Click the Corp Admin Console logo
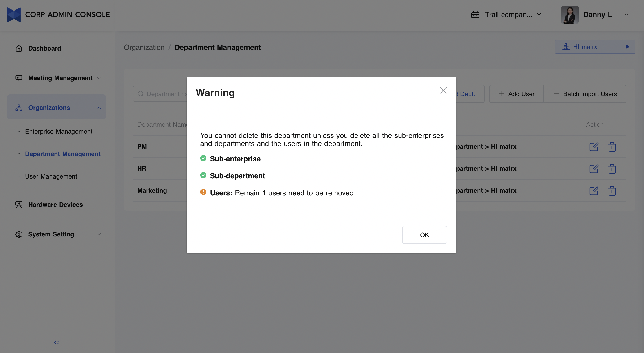 [14, 15]
